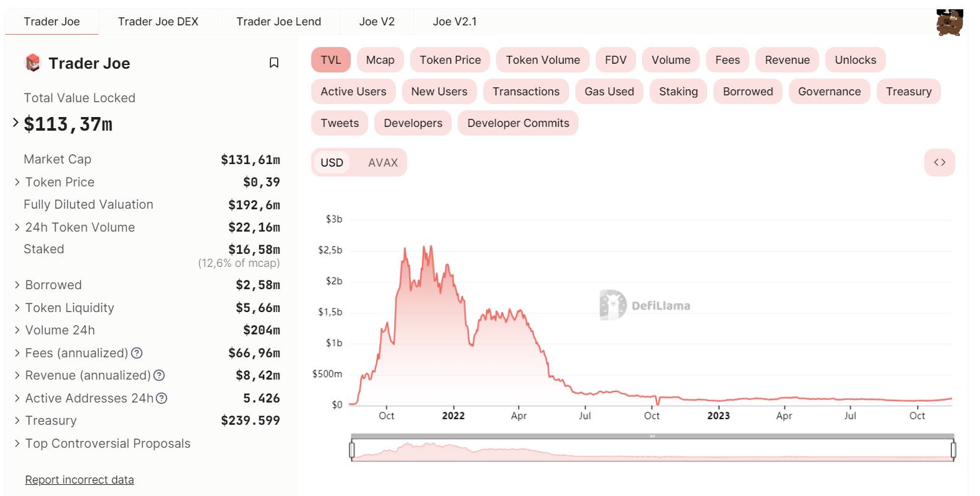Show help for Fees (annualized)
Image resolution: width=980 pixels, height=496 pixels.
[x=137, y=353]
